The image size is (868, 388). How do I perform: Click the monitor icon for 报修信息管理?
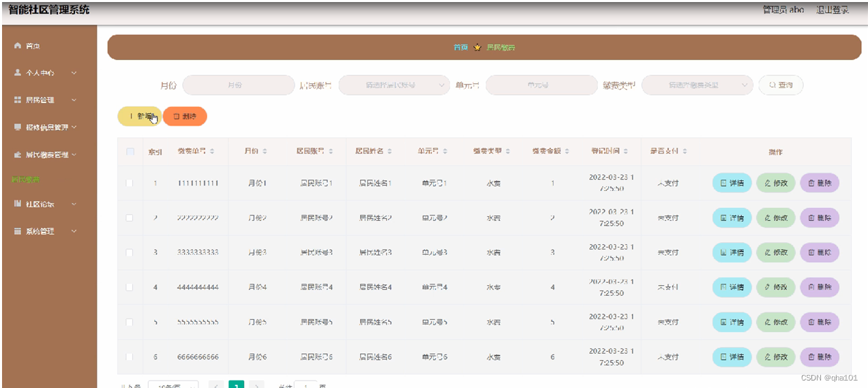[18, 127]
